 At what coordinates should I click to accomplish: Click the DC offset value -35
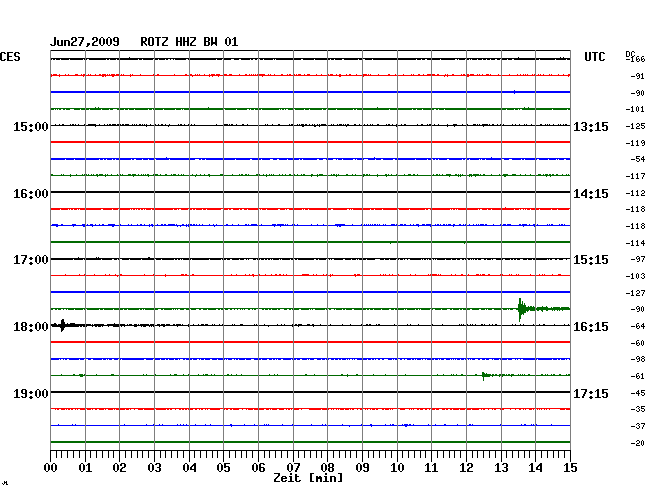coord(638,409)
